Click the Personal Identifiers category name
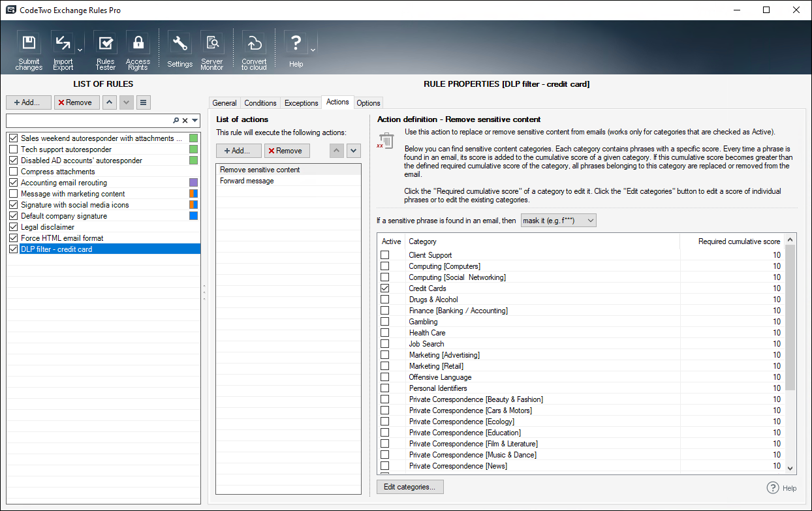 point(438,388)
